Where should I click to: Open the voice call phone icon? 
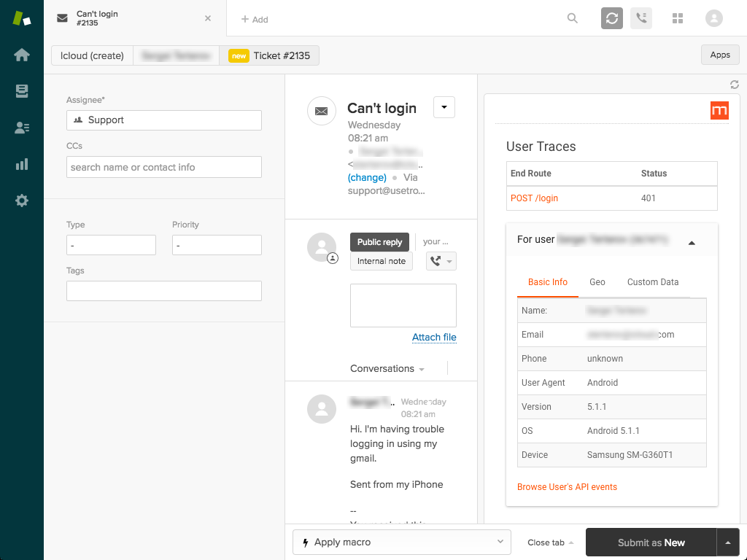coord(640,18)
